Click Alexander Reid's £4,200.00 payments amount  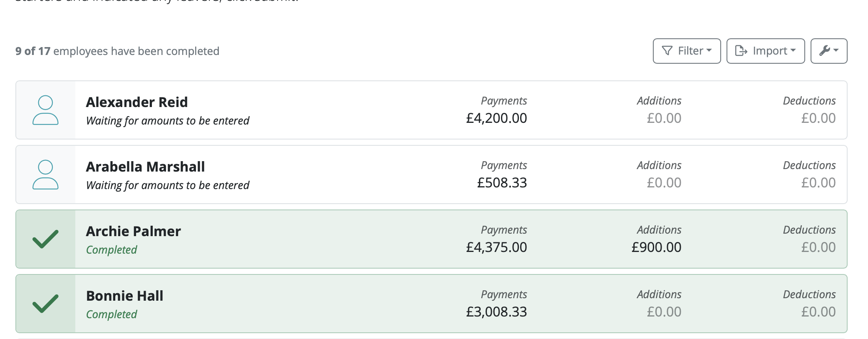tap(496, 118)
